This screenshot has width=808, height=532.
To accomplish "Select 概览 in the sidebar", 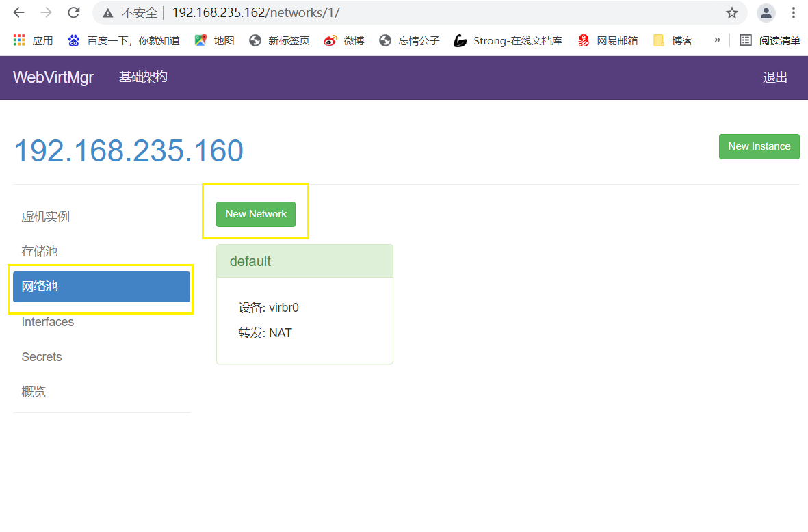I will click(101, 392).
